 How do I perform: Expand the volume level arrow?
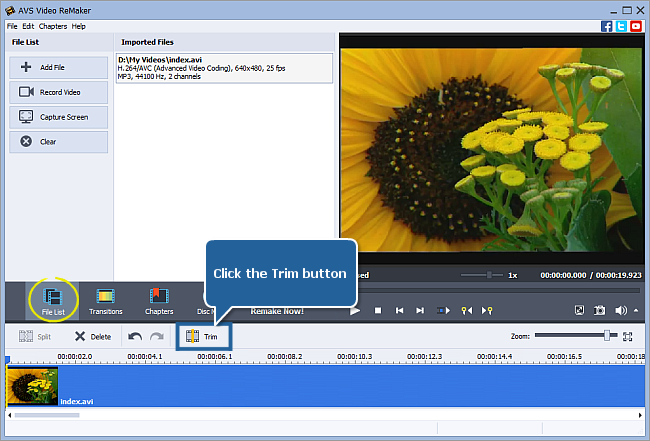[x=636, y=310]
